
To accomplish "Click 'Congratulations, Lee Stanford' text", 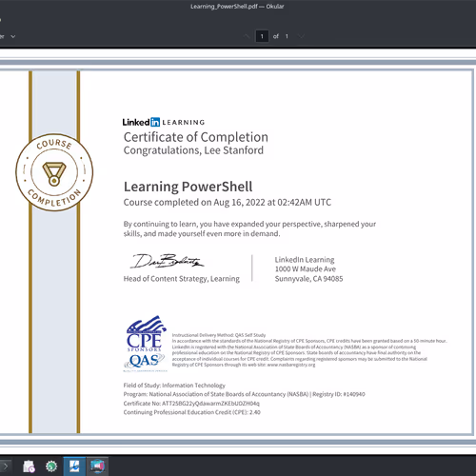I will click(x=193, y=150).
